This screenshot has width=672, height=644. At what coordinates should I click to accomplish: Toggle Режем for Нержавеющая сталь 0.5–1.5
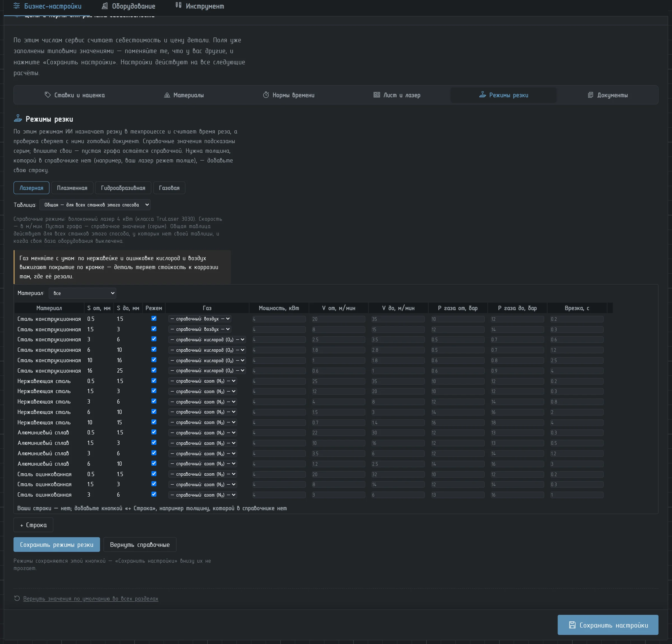tap(154, 380)
